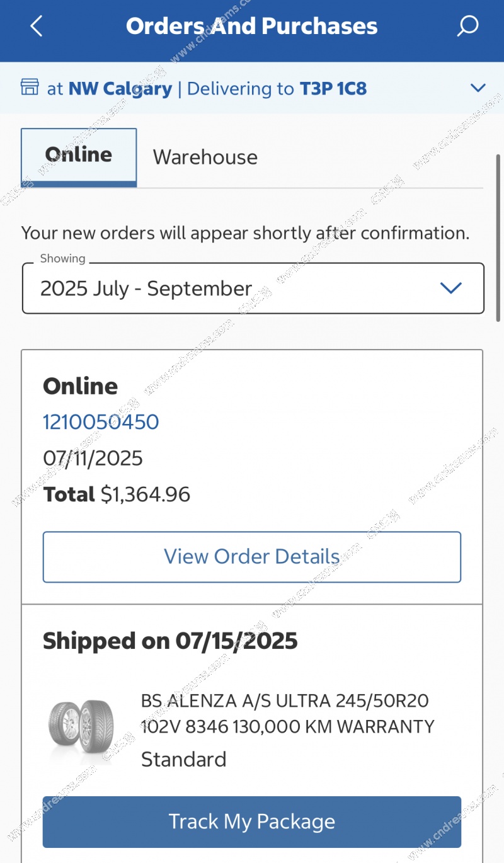The height and width of the screenshot is (863, 504).
Task: Tap the NW Calgary warehouse name
Action: pos(120,89)
